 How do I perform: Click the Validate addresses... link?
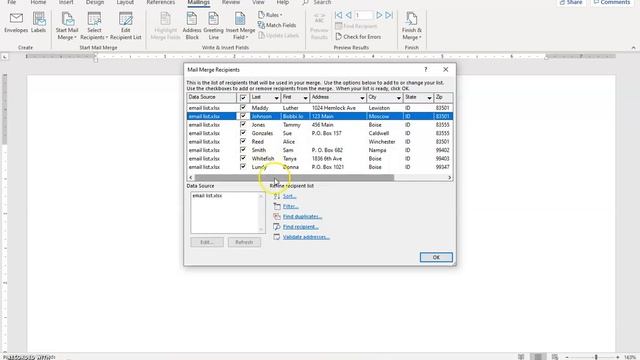tap(306, 237)
